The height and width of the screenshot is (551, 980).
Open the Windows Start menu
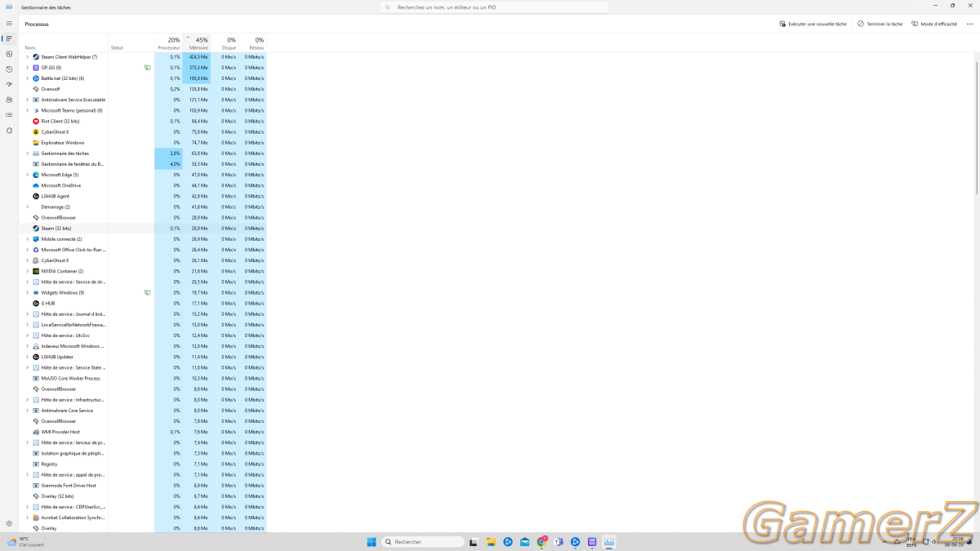[x=372, y=542]
